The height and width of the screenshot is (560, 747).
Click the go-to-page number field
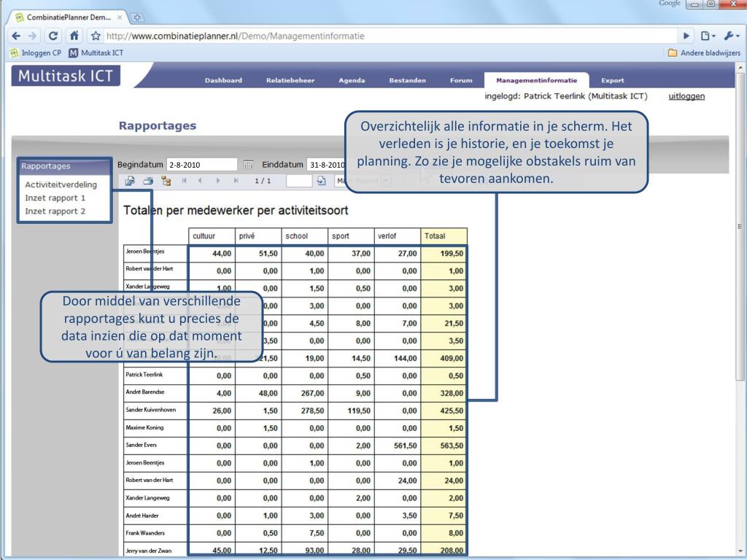coord(299,181)
